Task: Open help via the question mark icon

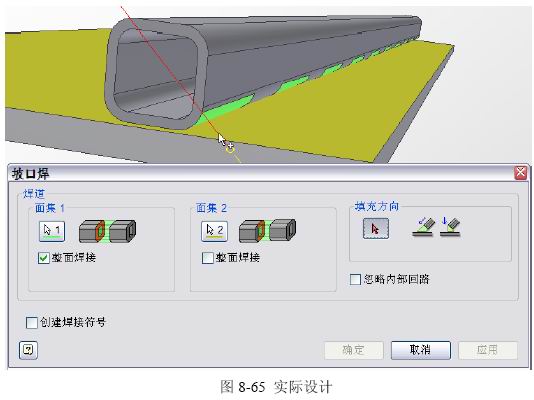Action: [x=28, y=350]
